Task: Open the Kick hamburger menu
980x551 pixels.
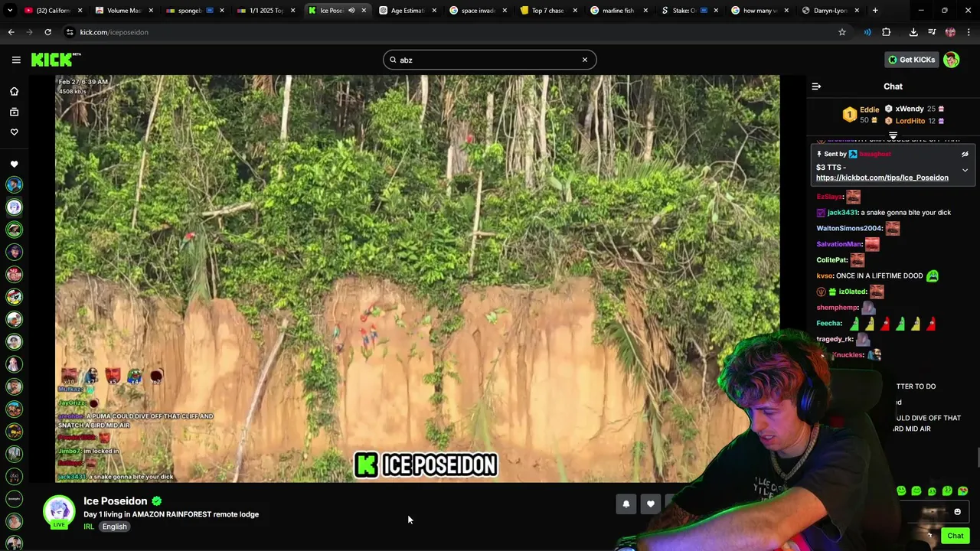Action: coord(16,60)
